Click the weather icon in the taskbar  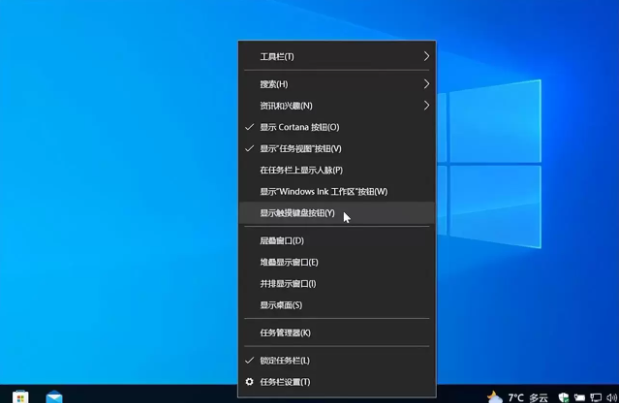[495, 397]
